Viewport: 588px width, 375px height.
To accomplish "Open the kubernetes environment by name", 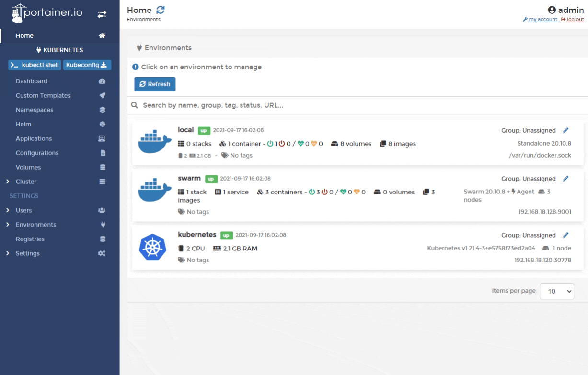I will point(197,235).
